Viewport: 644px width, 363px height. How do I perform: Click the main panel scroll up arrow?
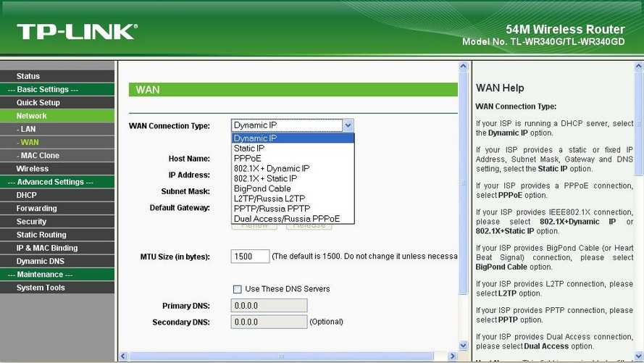coord(464,67)
